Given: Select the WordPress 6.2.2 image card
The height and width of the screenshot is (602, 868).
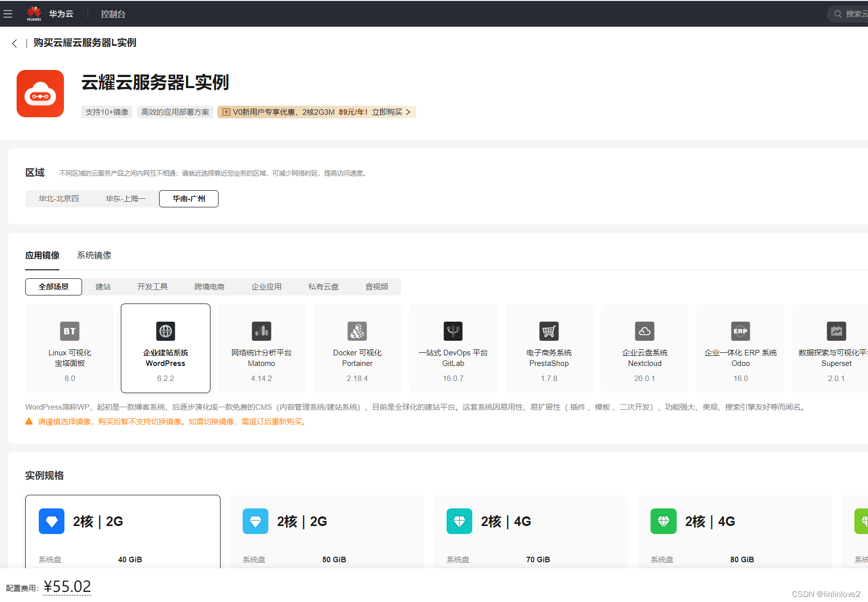Looking at the screenshot, I should click(x=166, y=348).
